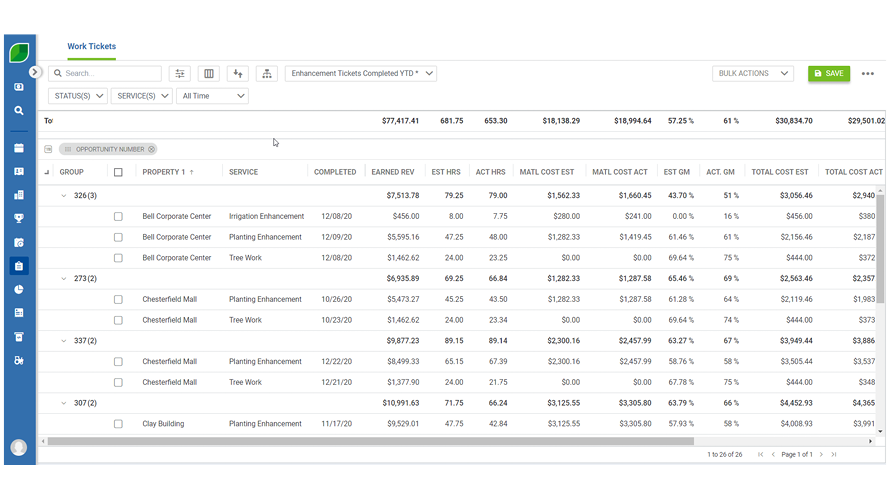Collapse group 307 (2)
The image size is (890, 500).
[64, 403]
